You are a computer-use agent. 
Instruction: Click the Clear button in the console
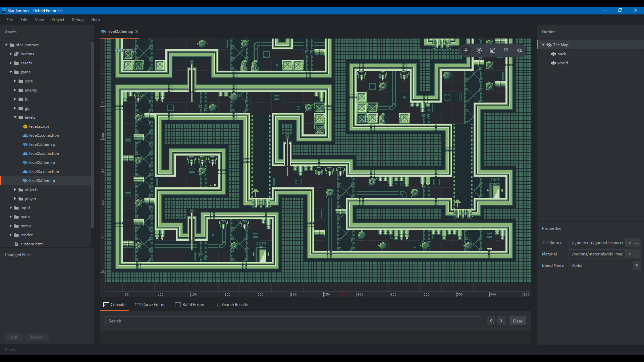(x=517, y=321)
